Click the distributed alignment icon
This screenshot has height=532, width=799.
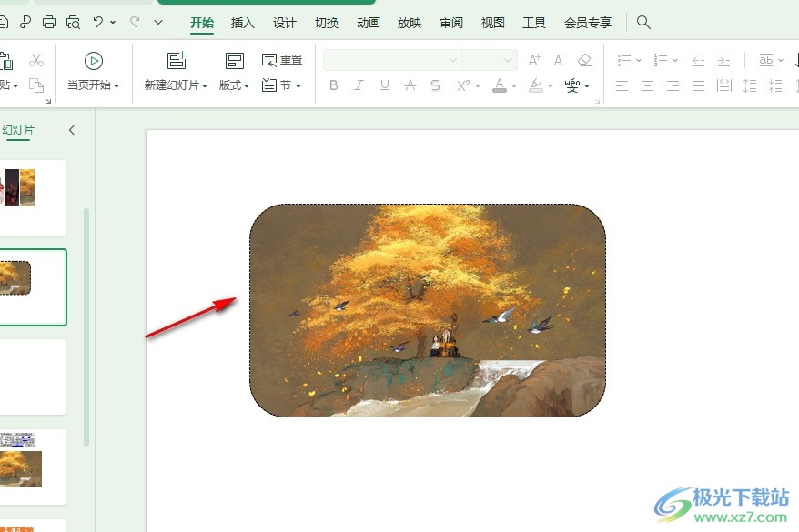click(724, 85)
